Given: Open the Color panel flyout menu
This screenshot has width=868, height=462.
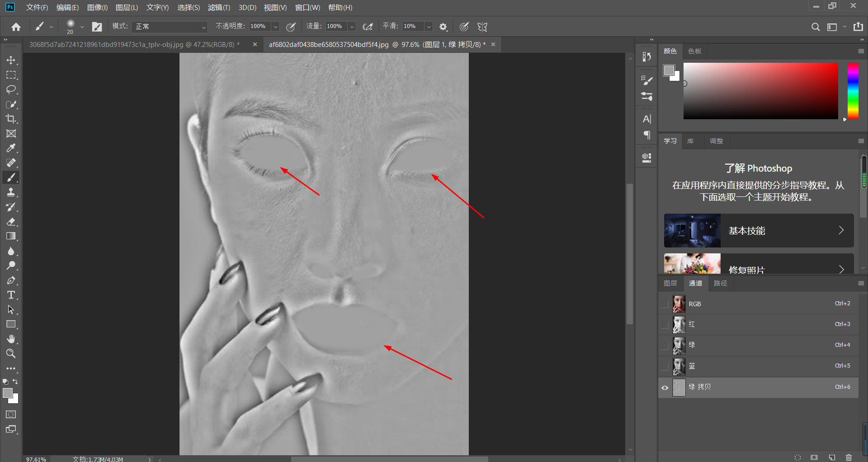Looking at the screenshot, I should pos(861,51).
